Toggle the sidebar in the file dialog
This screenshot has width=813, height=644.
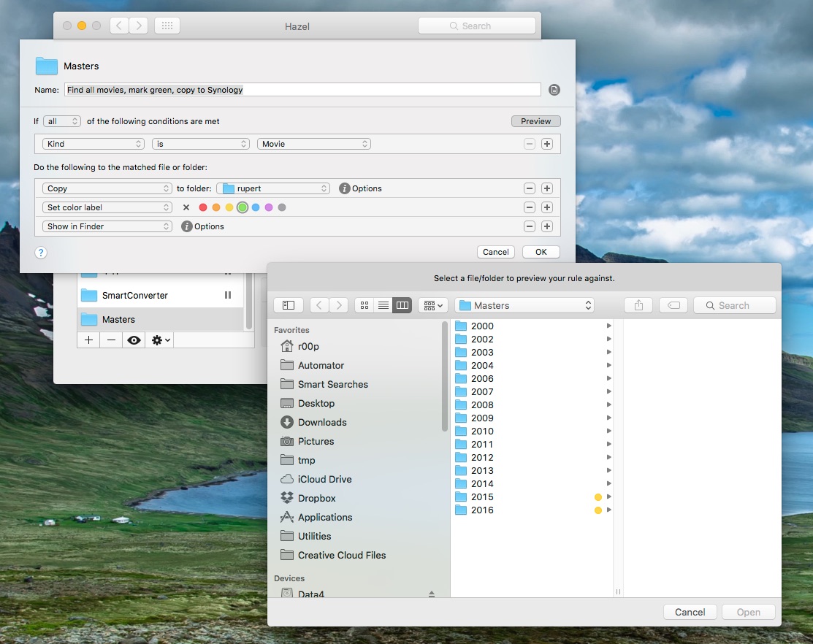pos(289,305)
